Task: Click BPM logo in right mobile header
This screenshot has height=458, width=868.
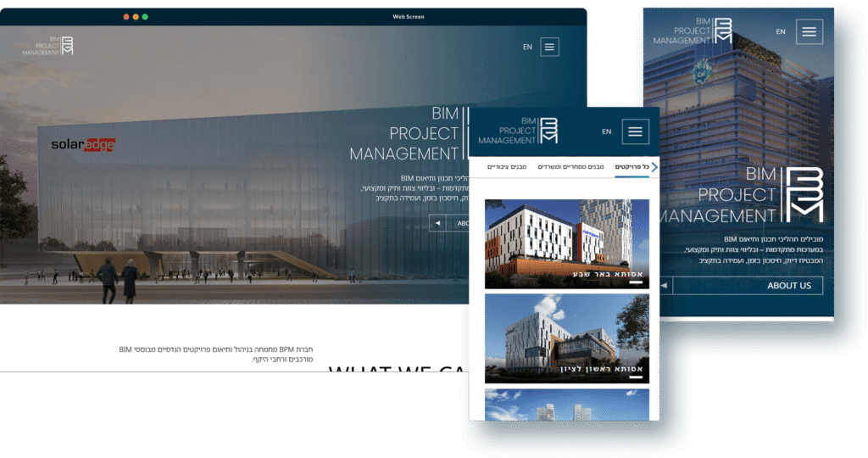Action: (693, 31)
